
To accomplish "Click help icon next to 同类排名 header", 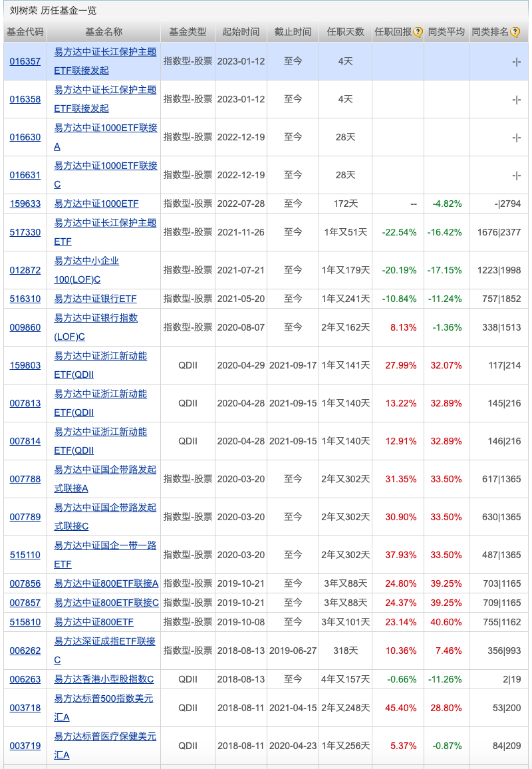I will (515, 33).
